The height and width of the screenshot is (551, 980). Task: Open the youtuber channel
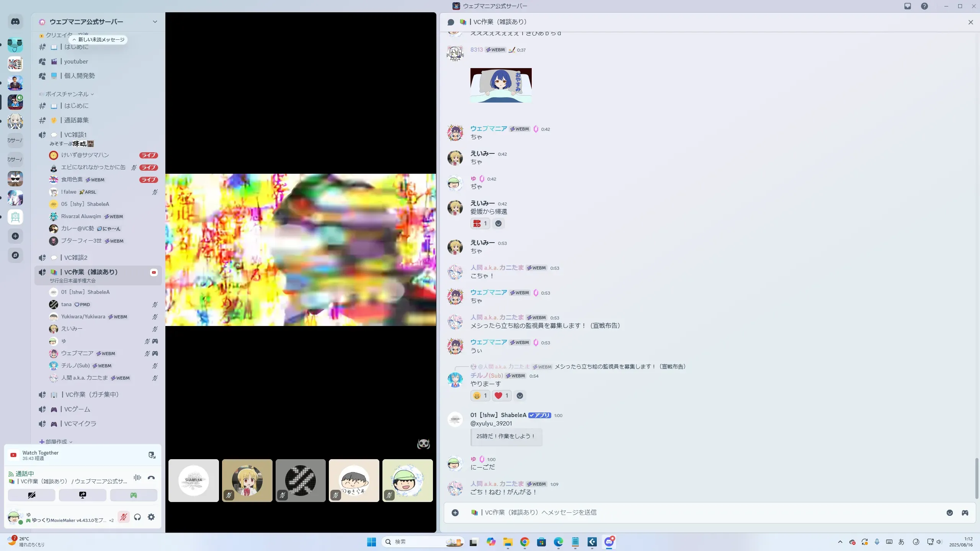(76, 61)
